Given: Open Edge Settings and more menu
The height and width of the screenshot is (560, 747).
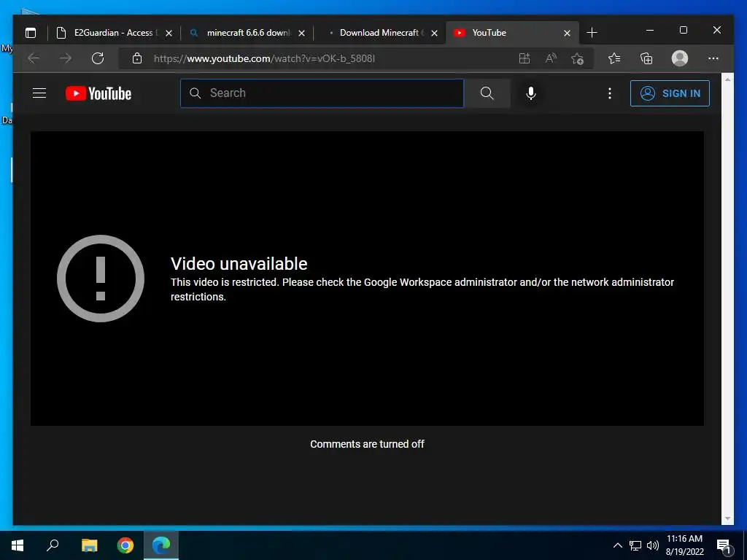Looking at the screenshot, I should tap(713, 58).
